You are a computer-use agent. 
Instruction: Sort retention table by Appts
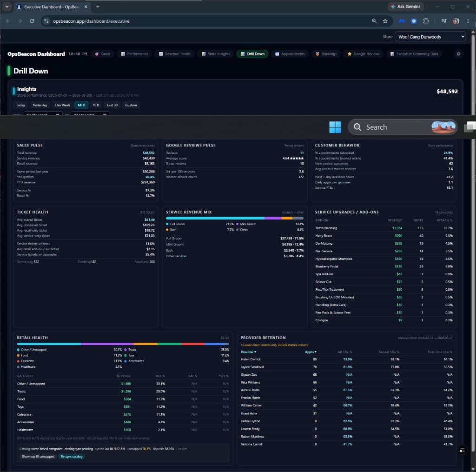(x=311, y=352)
